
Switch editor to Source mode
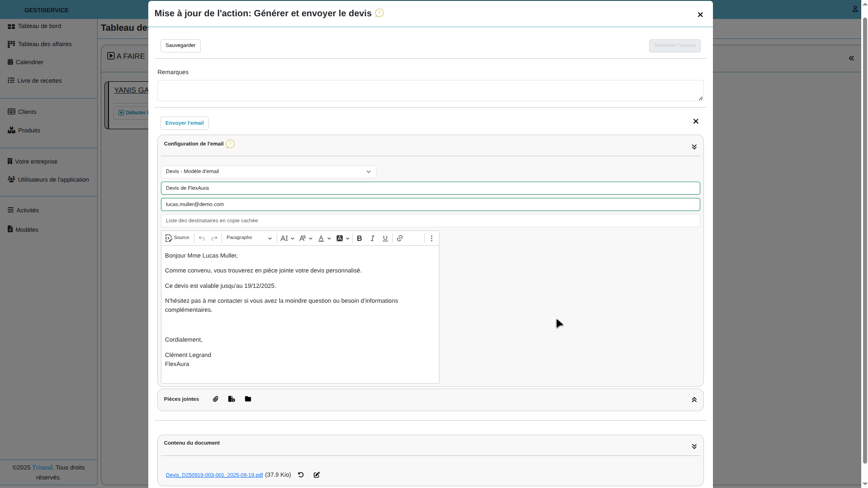point(177,238)
